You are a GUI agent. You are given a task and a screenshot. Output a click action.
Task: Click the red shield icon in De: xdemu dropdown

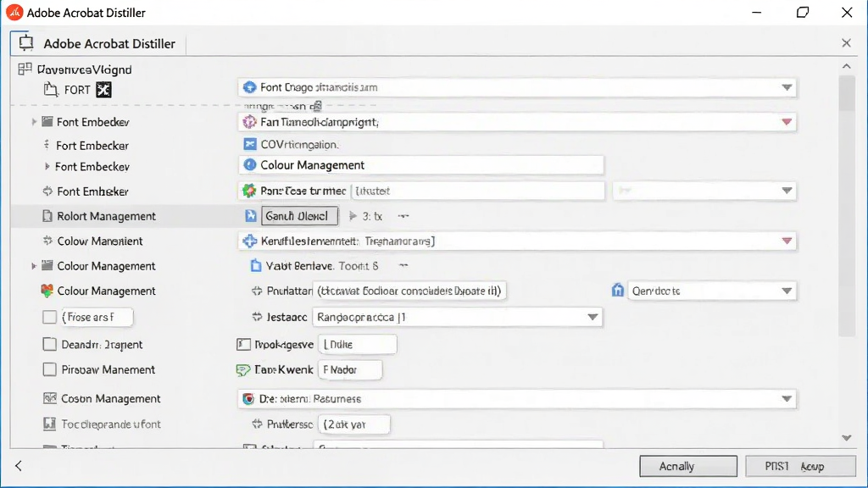point(248,399)
